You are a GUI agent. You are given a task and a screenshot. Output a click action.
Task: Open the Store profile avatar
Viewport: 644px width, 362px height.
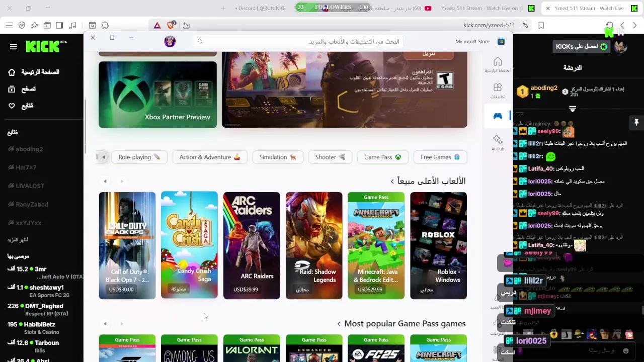(x=170, y=42)
